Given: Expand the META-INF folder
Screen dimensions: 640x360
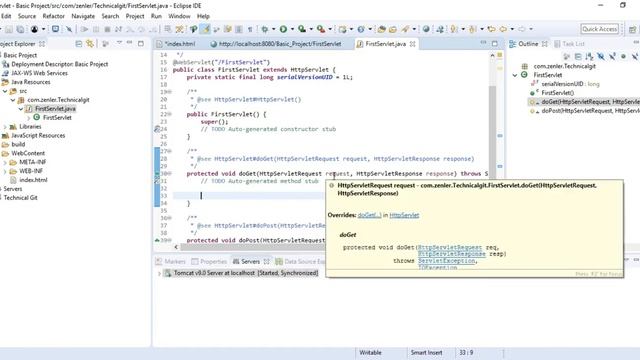Looking at the screenshot, I should click(5, 162).
